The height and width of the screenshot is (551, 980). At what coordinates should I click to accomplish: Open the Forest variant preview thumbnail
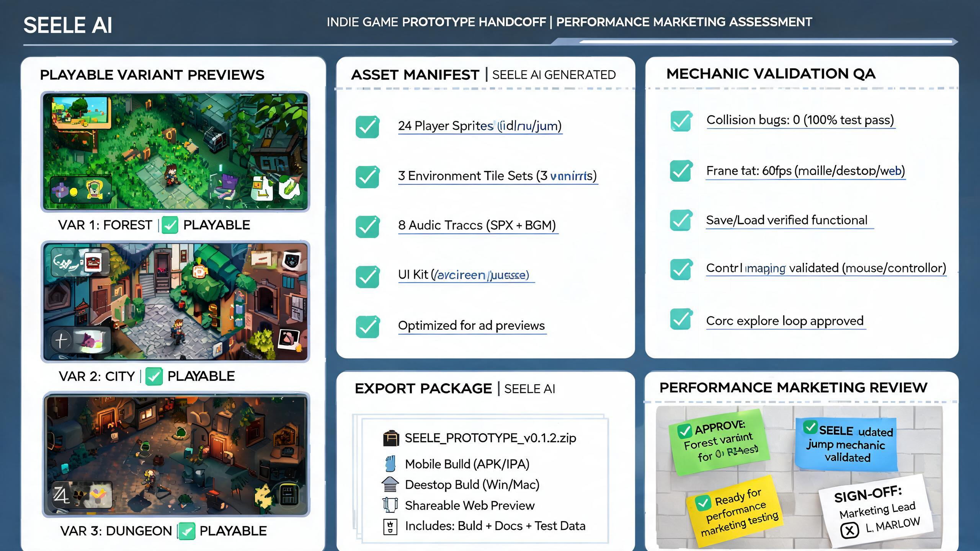175,152
